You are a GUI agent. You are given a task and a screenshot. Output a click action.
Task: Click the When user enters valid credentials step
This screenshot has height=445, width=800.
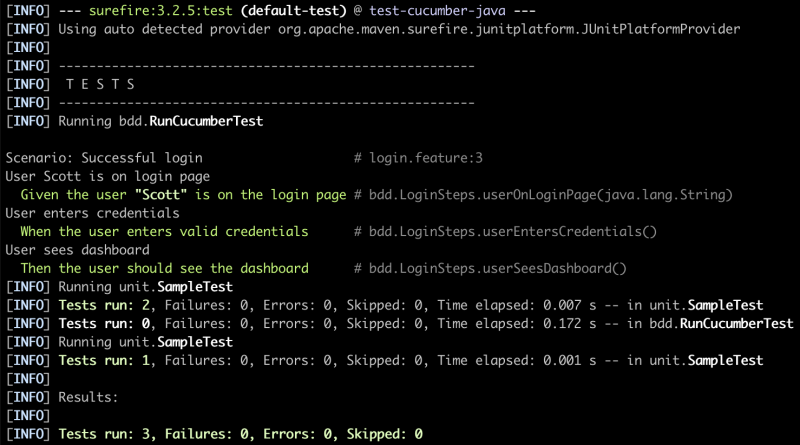point(164,232)
